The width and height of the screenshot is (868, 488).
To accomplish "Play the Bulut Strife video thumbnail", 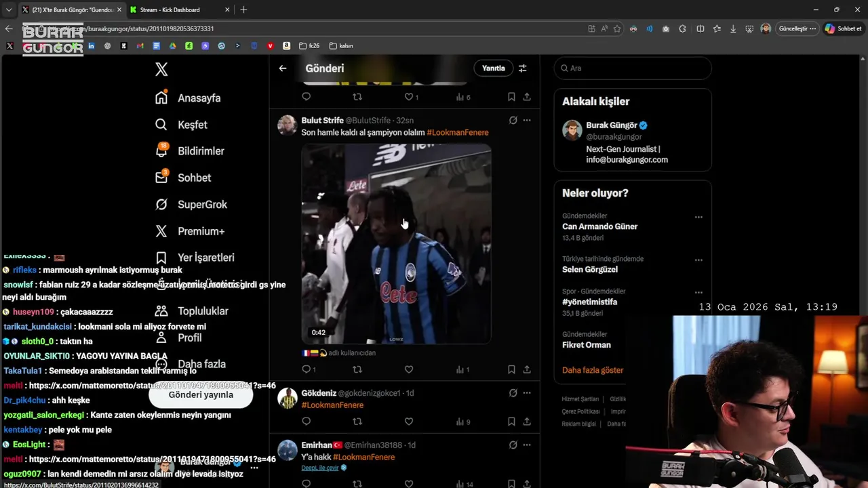I will pos(396,244).
